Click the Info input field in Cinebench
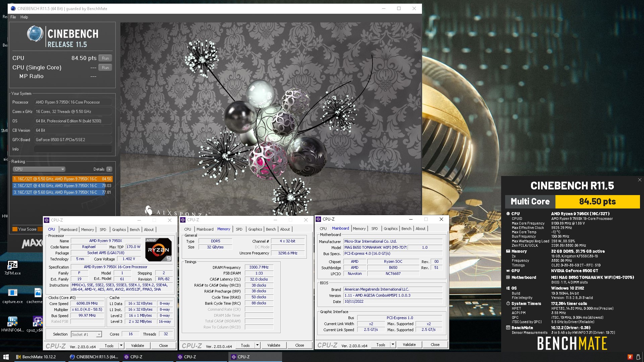Viewport: 644px width, 362px height. tap(73, 149)
